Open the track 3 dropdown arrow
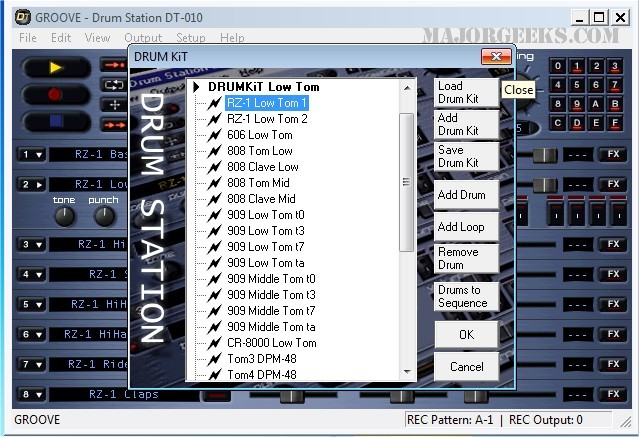639x437 pixels. [39, 245]
